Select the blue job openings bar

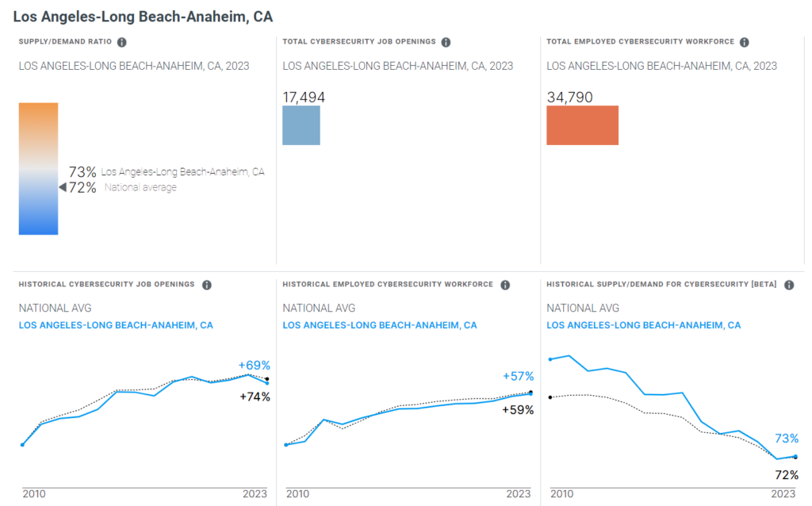(x=301, y=125)
